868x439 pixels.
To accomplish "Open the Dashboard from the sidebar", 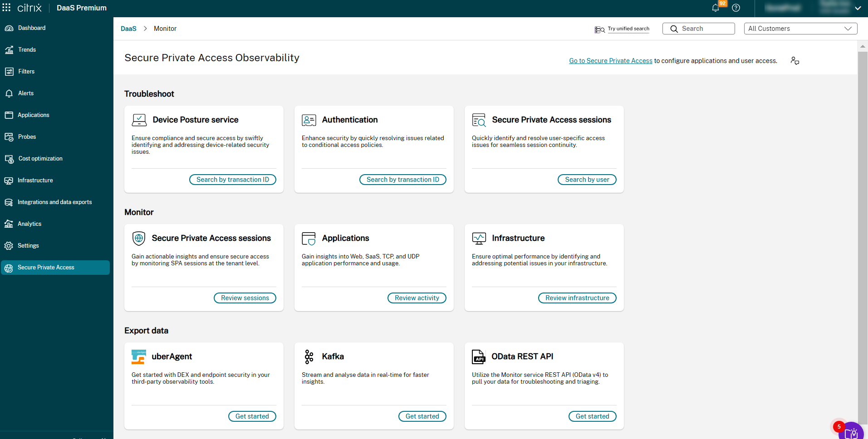I will (x=31, y=28).
